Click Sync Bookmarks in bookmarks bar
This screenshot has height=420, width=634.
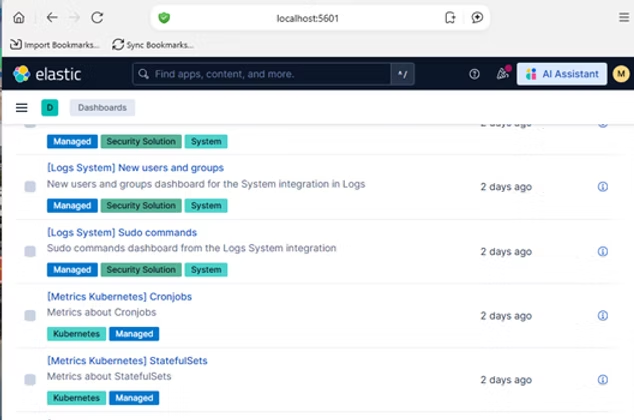(152, 44)
